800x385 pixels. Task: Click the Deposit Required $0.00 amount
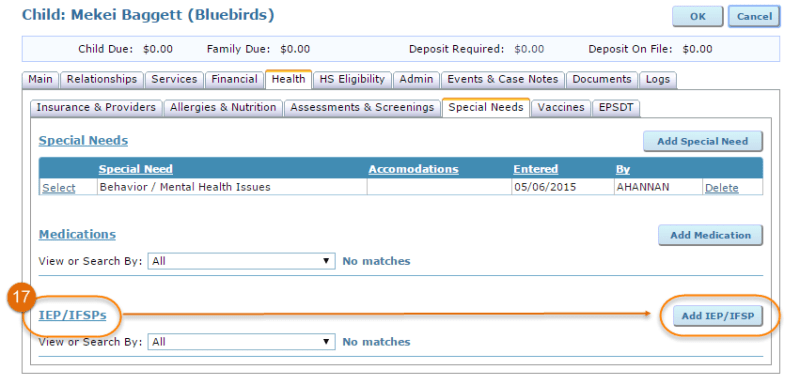coord(529,49)
